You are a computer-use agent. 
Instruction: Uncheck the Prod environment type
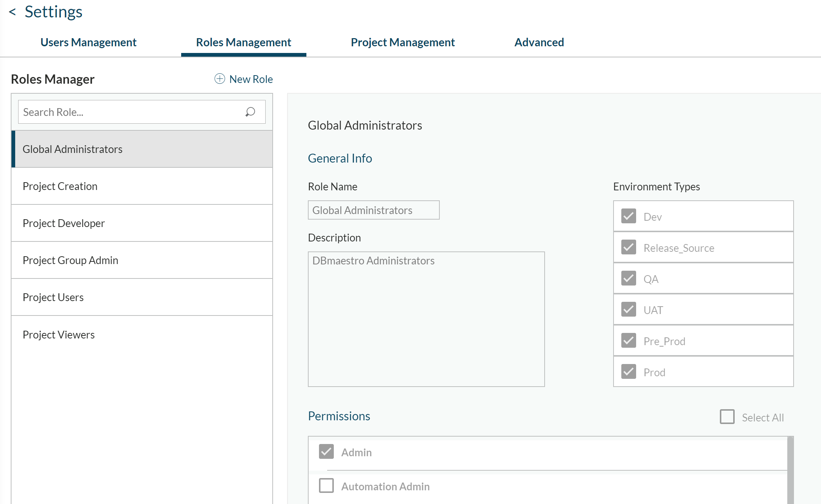tap(628, 371)
